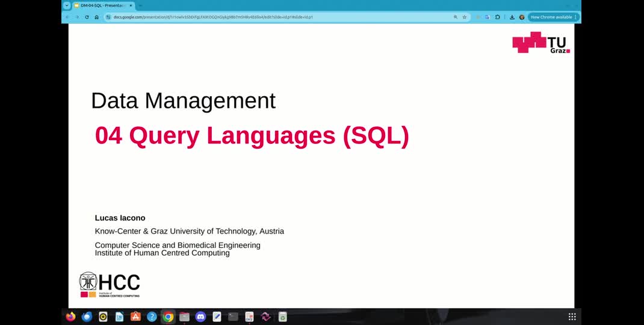The image size is (644, 325).
Task: Open Ubuntu Software store icon
Action: point(135,317)
